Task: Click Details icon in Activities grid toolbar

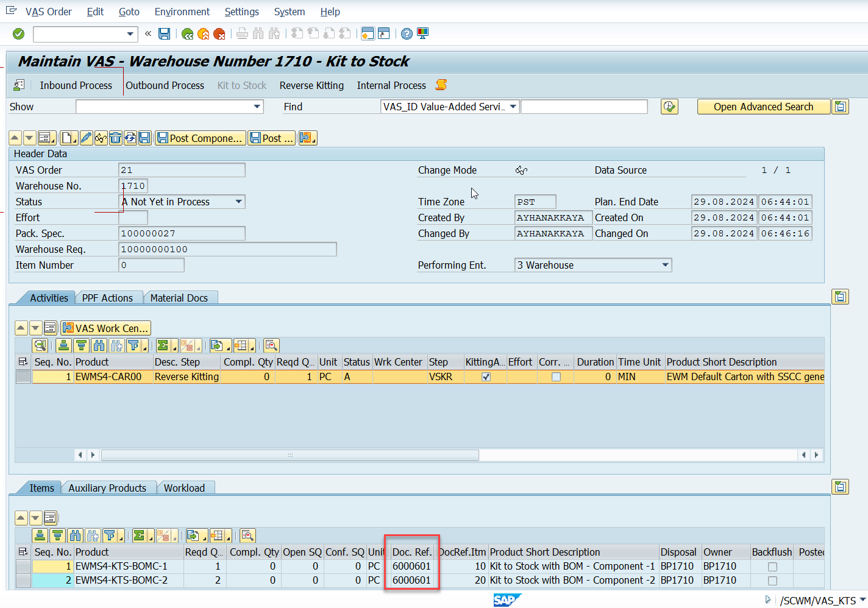Action: pyautogui.click(x=40, y=345)
